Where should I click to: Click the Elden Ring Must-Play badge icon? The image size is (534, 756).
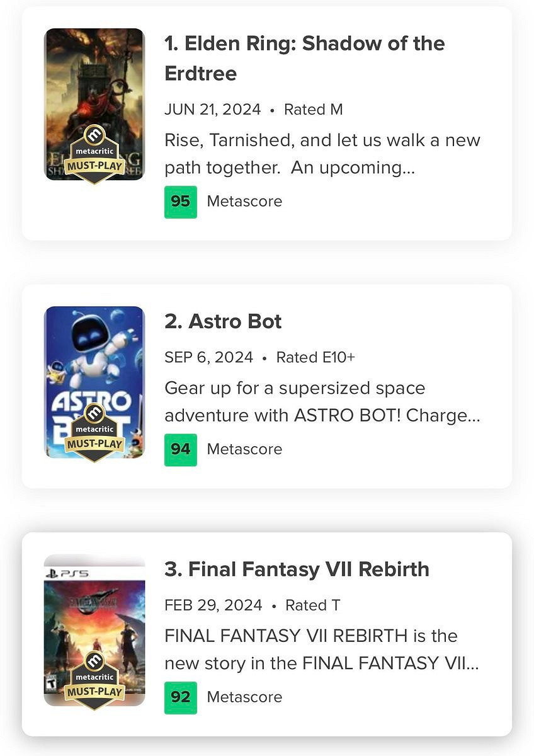pos(94,154)
